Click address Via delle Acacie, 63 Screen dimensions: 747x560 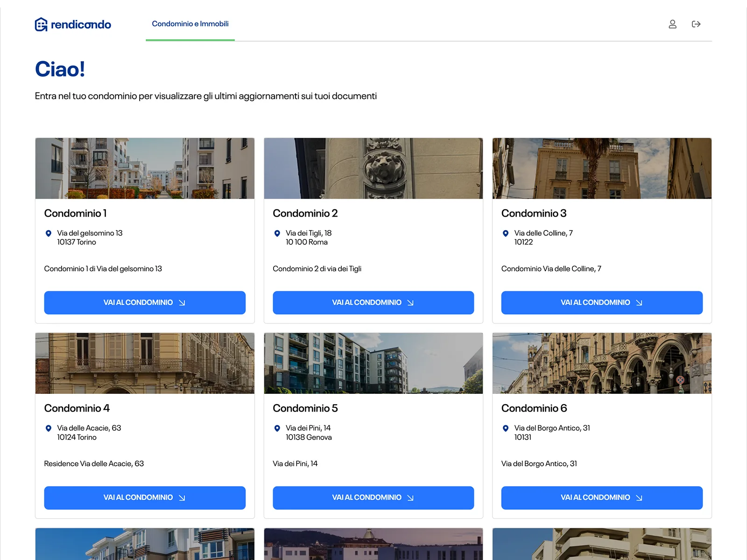(x=89, y=428)
